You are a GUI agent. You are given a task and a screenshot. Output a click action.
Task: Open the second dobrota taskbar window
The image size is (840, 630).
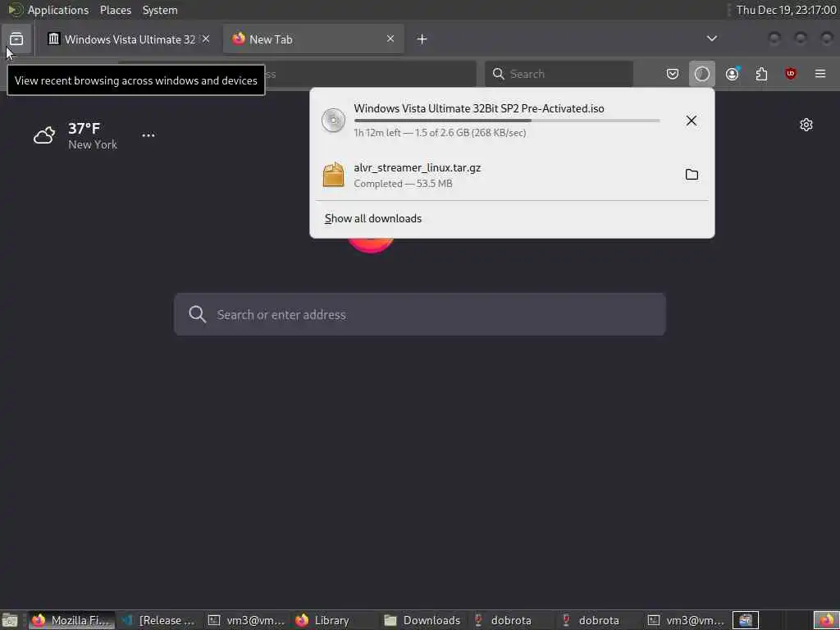[x=598, y=620]
